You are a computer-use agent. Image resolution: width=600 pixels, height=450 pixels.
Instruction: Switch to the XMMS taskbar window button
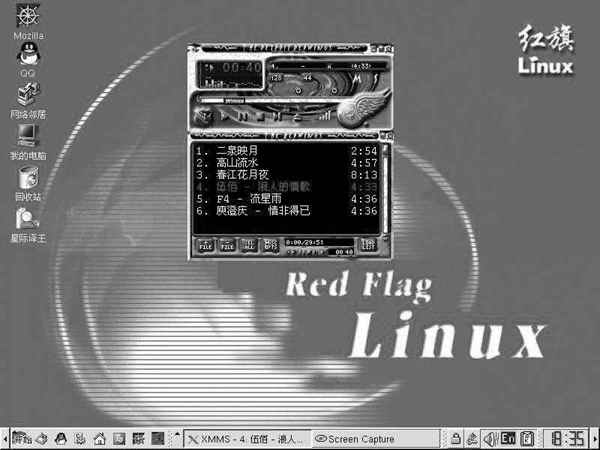(247, 439)
